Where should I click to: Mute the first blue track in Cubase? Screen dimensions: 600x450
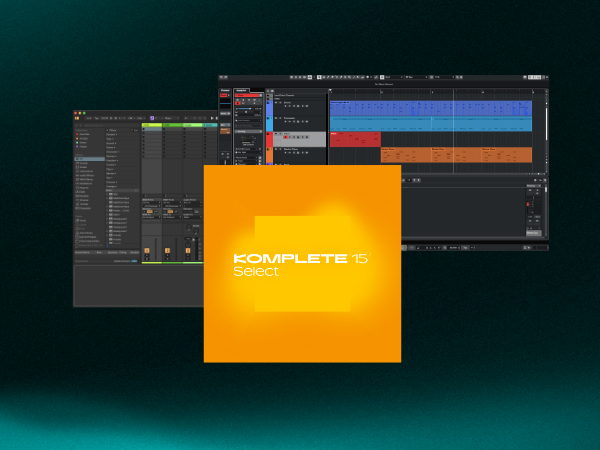pyautogui.click(x=276, y=103)
